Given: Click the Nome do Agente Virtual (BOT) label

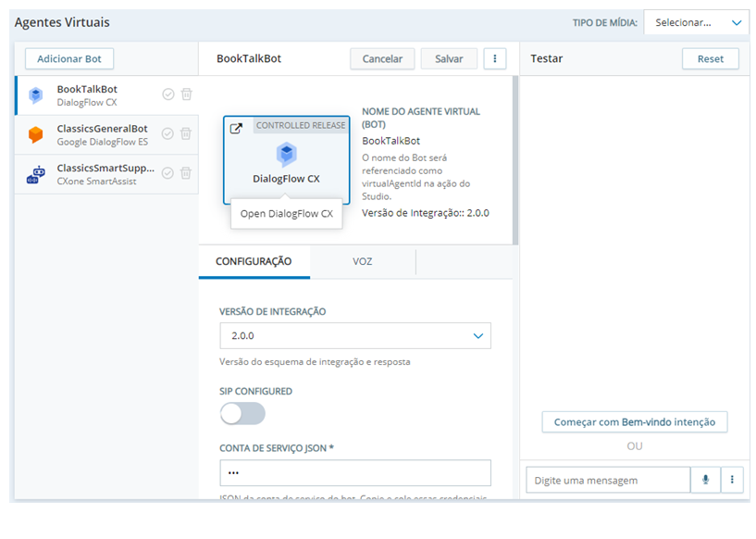Looking at the screenshot, I should pyautogui.click(x=421, y=118).
